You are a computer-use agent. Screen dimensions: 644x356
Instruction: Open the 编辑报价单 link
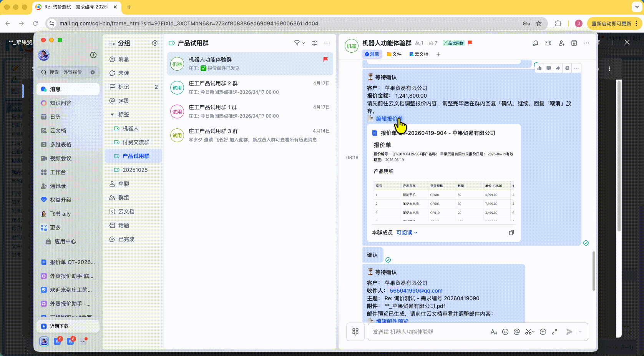tap(389, 119)
